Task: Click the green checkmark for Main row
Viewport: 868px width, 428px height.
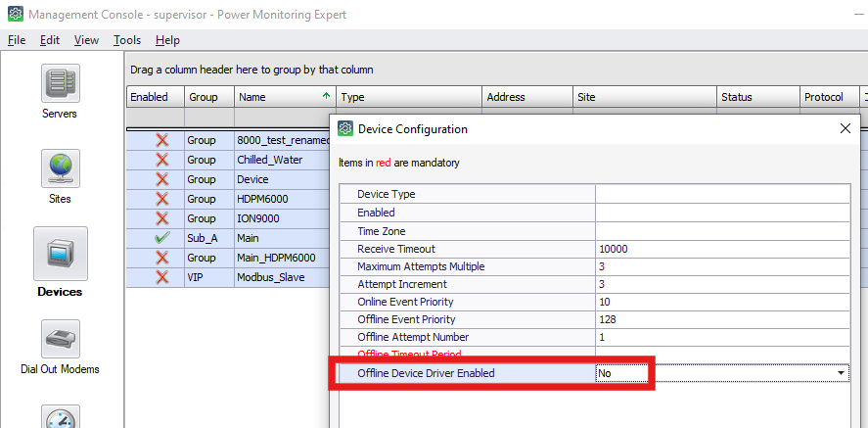Action: [x=162, y=238]
